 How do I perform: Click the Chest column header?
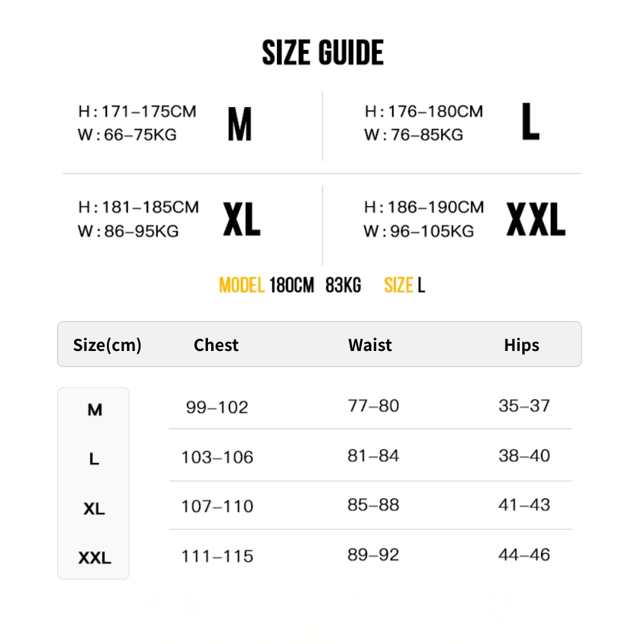pos(216,345)
